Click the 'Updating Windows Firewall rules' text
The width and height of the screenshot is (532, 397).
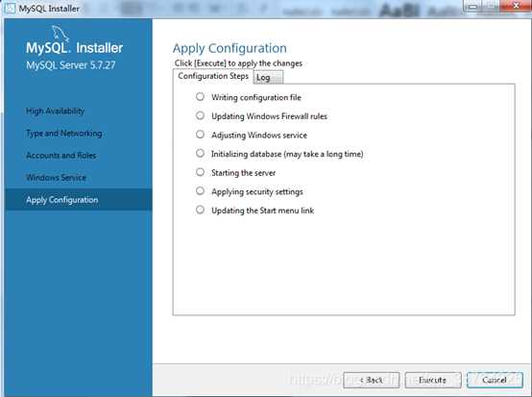(269, 116)
